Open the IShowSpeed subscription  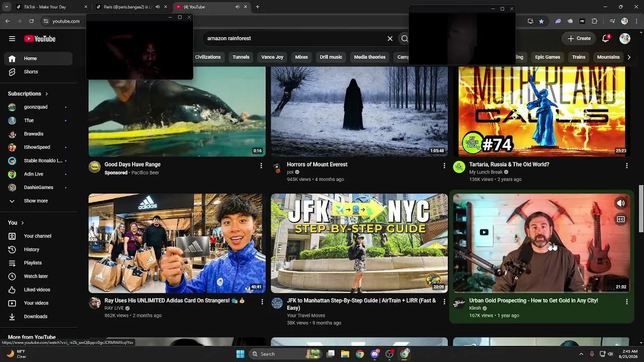[39, 147]
